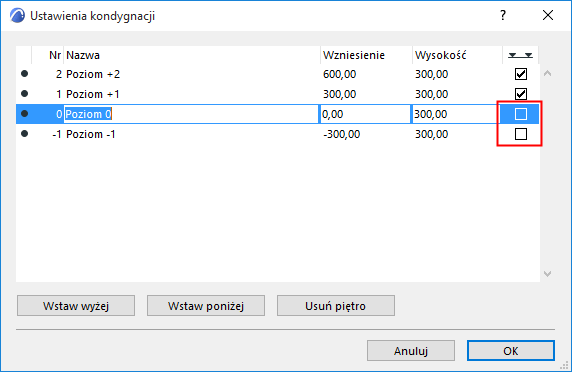The height and width of the screenshot is (372, 572).
Task: Close the Ustawienia kondygnacji dialog
Action: (548, 15)
